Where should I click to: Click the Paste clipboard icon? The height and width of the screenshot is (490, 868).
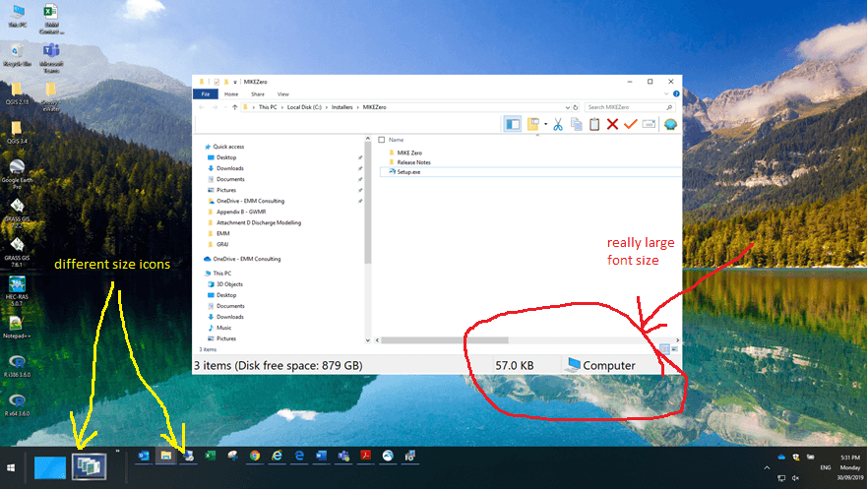(x=593, y=124)
